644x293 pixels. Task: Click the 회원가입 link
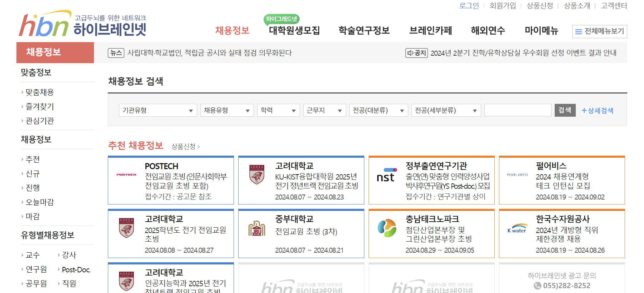pyautogui.click(x=503, y=6)
